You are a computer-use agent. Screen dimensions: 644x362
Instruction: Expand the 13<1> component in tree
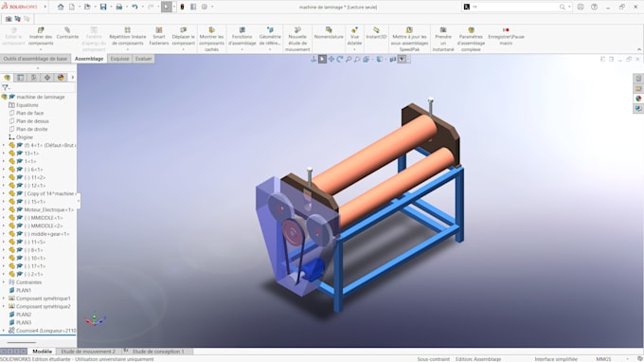(4, 154)
